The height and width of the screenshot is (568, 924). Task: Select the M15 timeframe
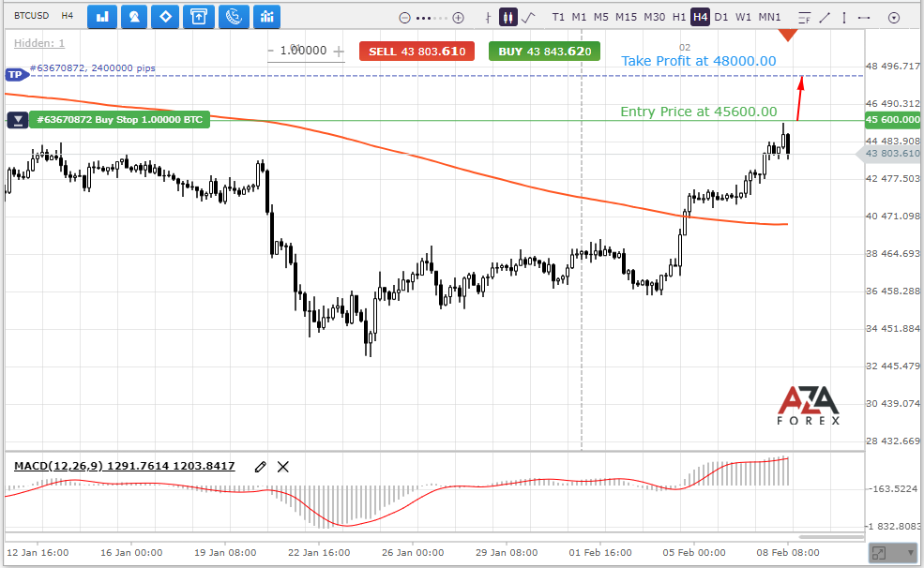[626, 17]
